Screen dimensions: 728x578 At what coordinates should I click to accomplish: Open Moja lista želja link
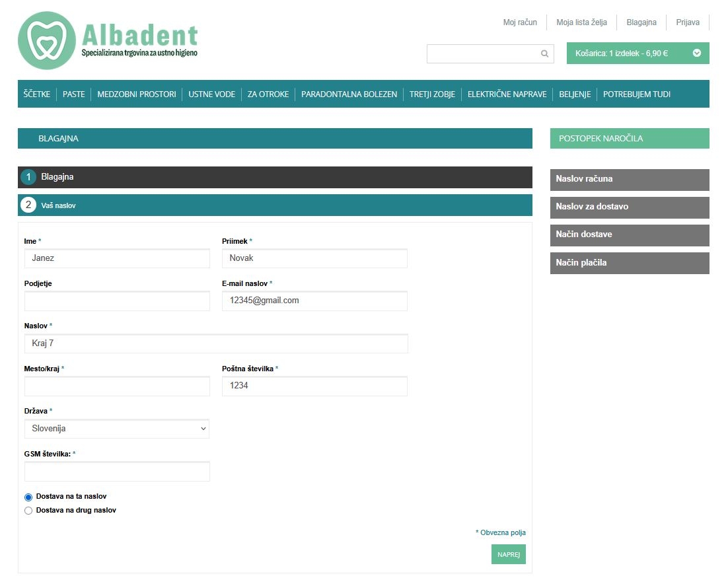click(x=581, y=22)
